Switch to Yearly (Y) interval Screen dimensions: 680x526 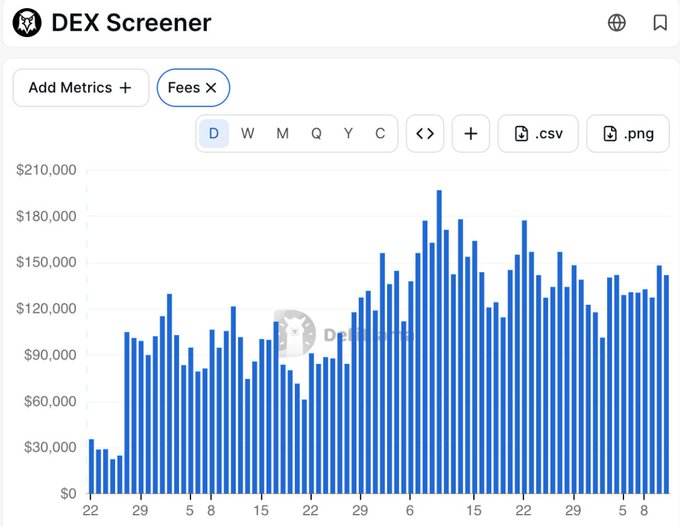pos(348,134)
